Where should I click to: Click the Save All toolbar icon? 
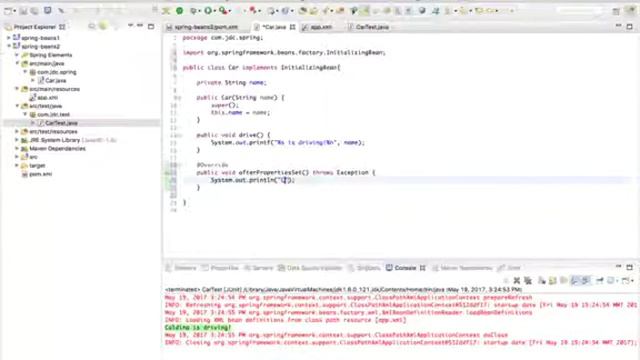35,11
